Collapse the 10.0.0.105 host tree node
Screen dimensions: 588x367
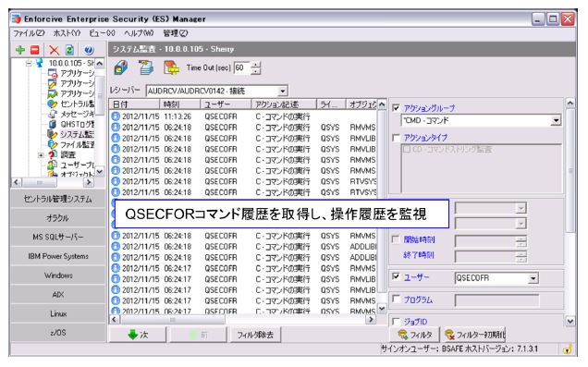29,64
